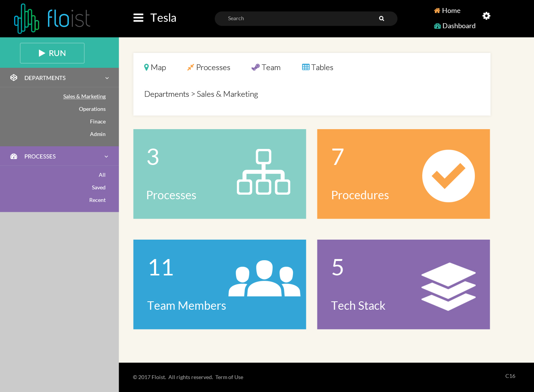Open the Team tab
The height and width of the screenshot is (392, 534).
point(266,67)
